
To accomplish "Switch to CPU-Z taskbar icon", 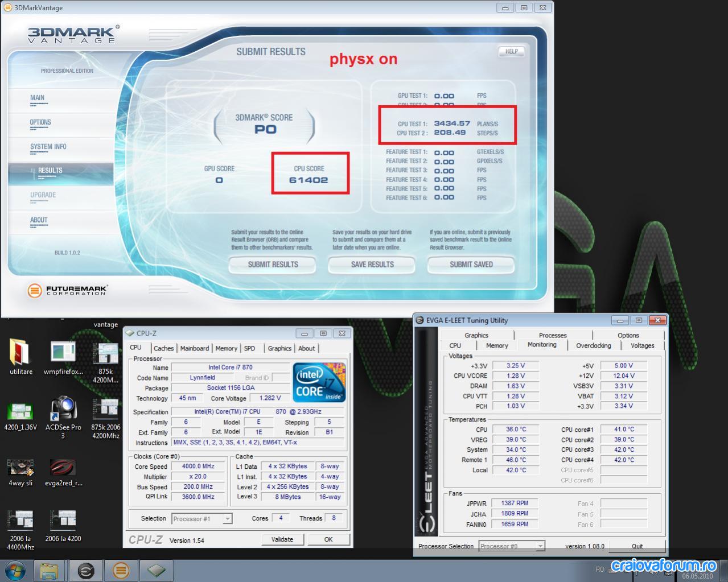I will point(156,571).
